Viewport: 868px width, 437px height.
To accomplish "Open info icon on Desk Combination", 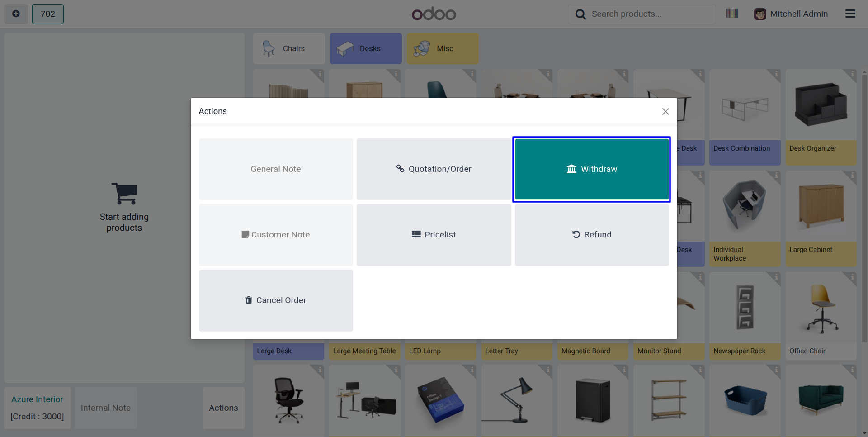I will point(776,74).
